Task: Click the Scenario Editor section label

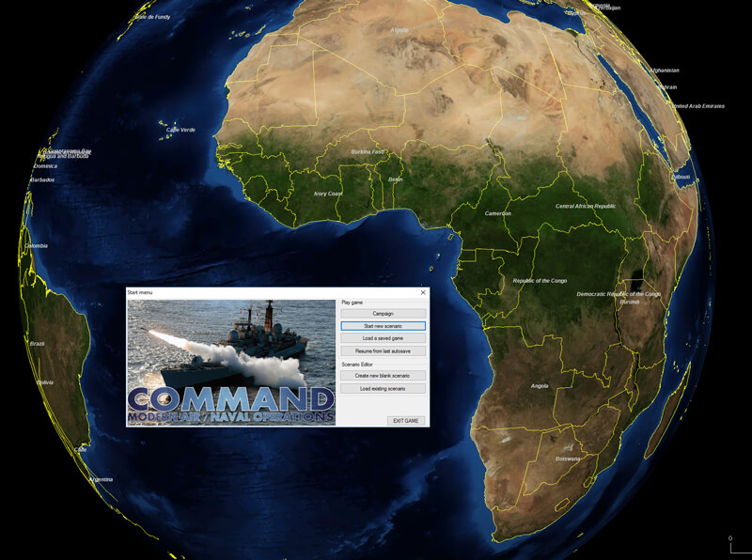Action: click(x=357, y=365)
